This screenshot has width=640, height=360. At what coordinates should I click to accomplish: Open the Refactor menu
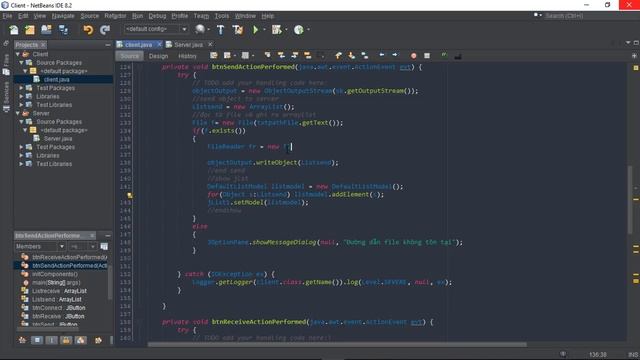(x=115, y=16)
